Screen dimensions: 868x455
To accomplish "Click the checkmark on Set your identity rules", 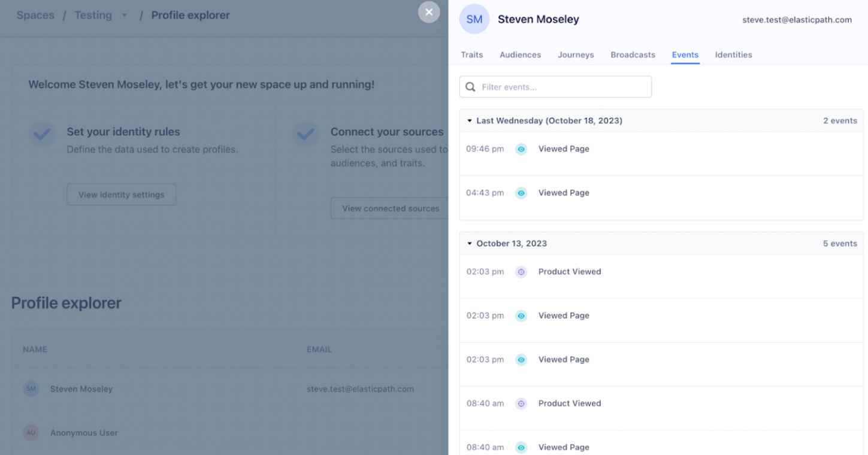I will 41,135.
